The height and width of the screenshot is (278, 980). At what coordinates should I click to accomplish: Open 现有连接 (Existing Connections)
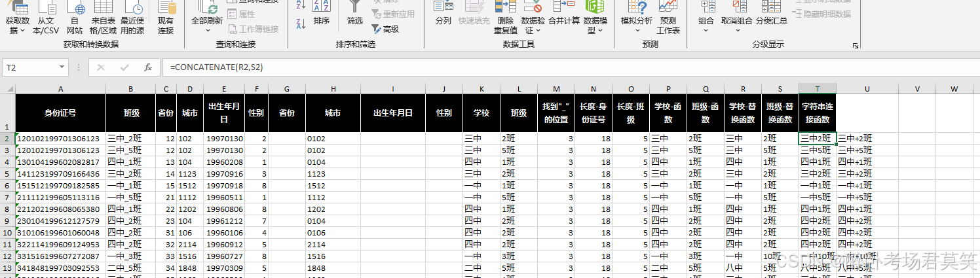pyautogui.click(x=166, y=18)
